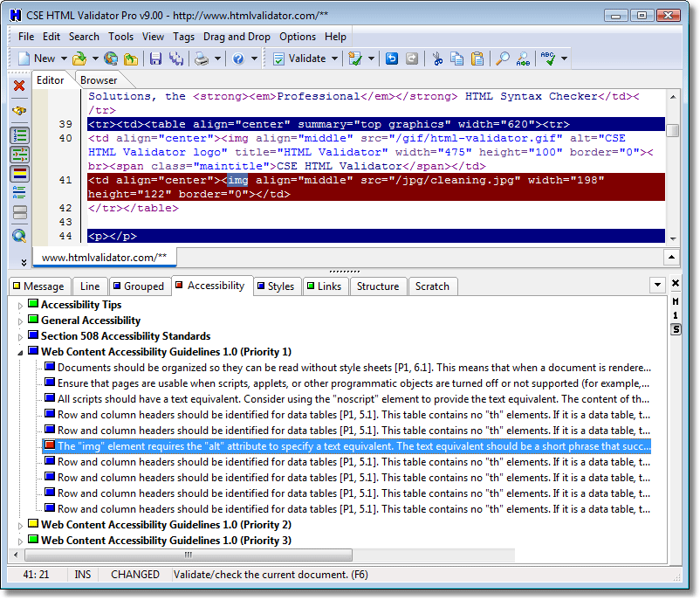Switch to the Message results tab

(x=38, y=286)
